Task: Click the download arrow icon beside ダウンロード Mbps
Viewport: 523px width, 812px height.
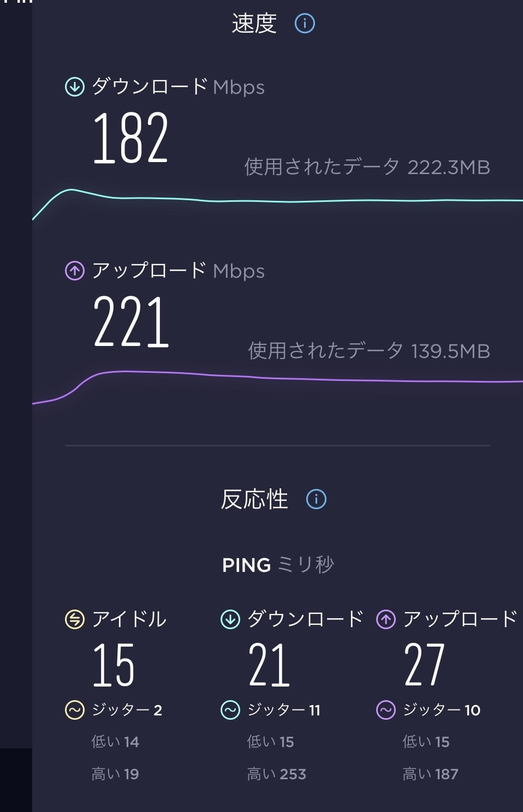Action: [x=75, y=87]
